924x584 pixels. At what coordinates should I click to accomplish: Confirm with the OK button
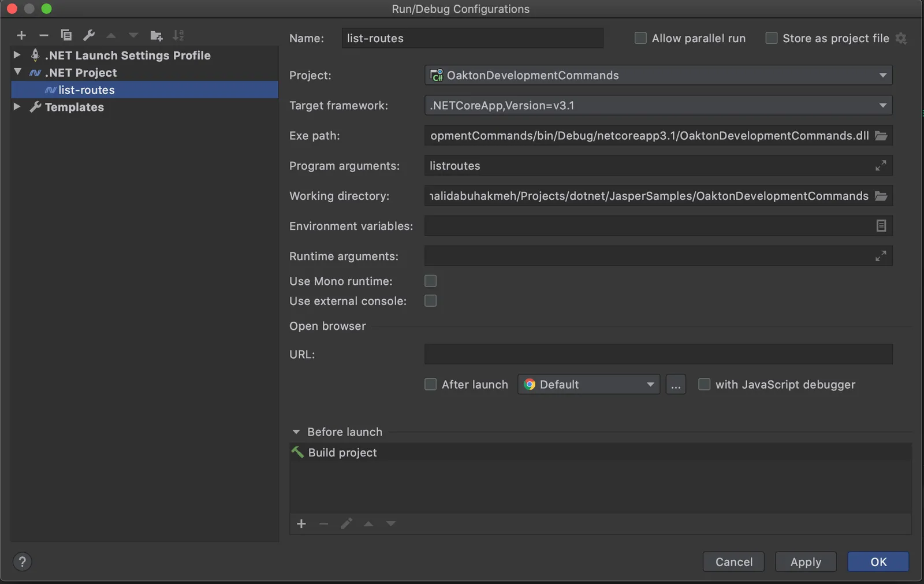(878, 561)
